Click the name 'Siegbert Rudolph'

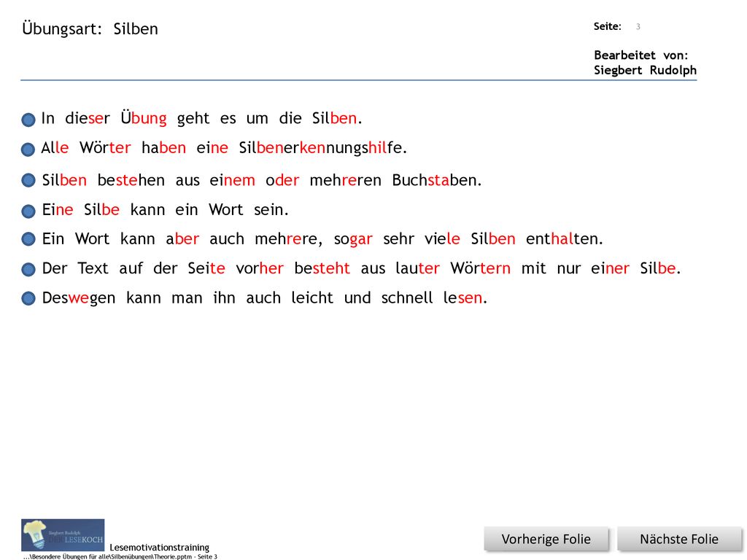pyautogui.click(x=645, y=70)
